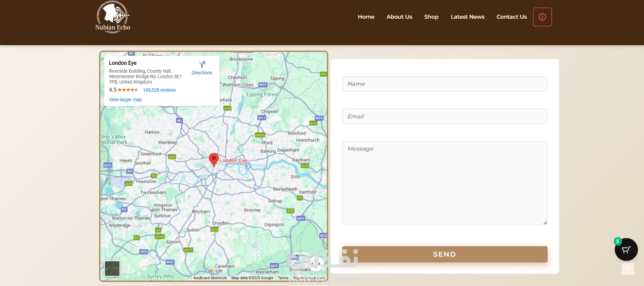Click the A20 road shield on map
Image resolution: width=644 pixels, height=286 pixels.
click(290, 211)
